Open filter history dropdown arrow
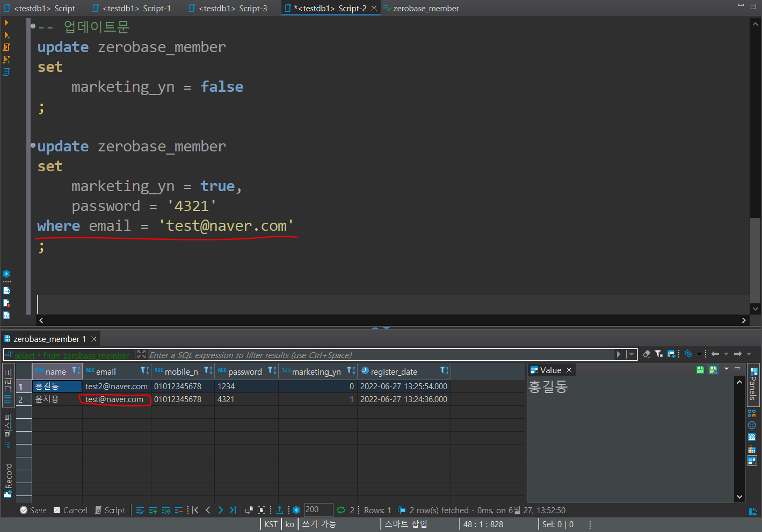 coord(632,354)
